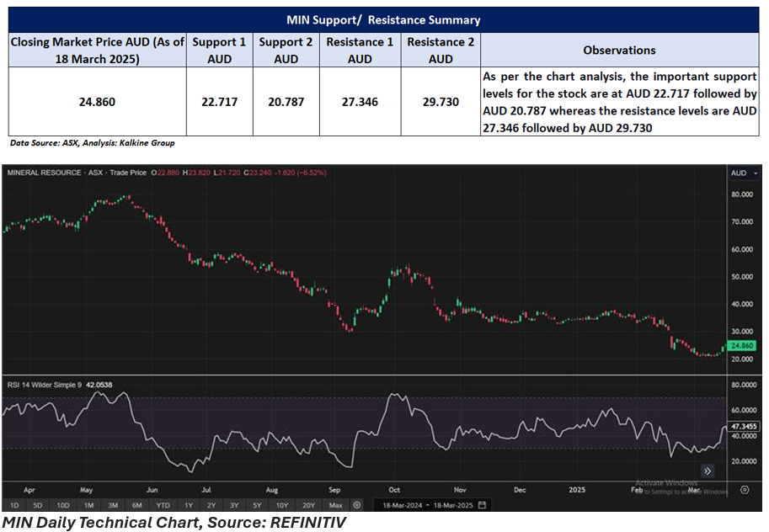
Task: Click the Support 1 AUD column header
Action: [x=219, y=50]
